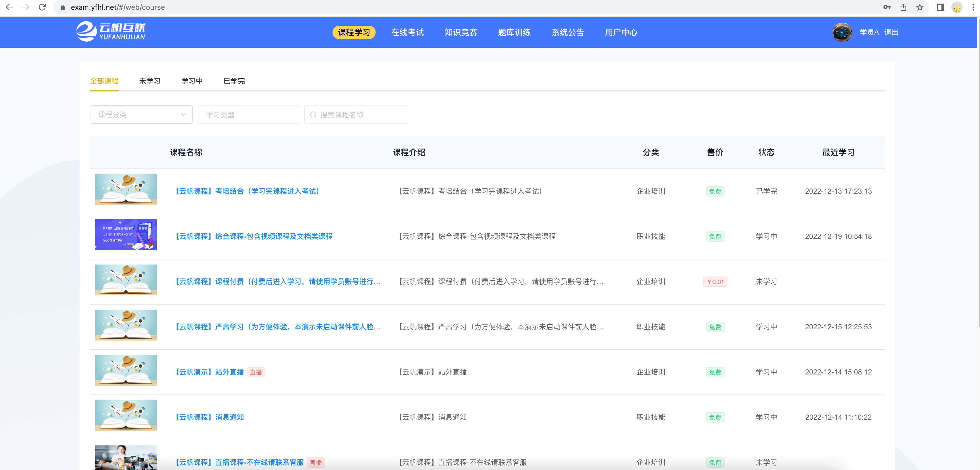Click 免费 tag in 考培结合 row

[x=715, y=191]
